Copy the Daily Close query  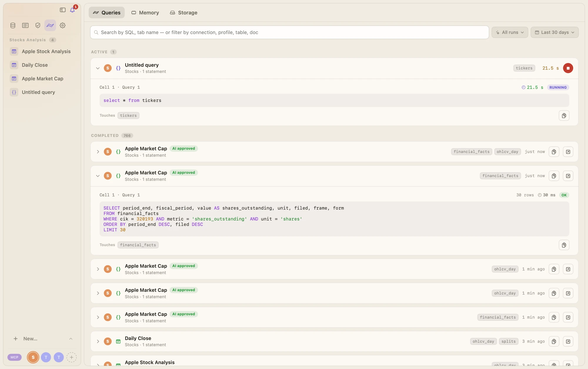pos(554,341)
